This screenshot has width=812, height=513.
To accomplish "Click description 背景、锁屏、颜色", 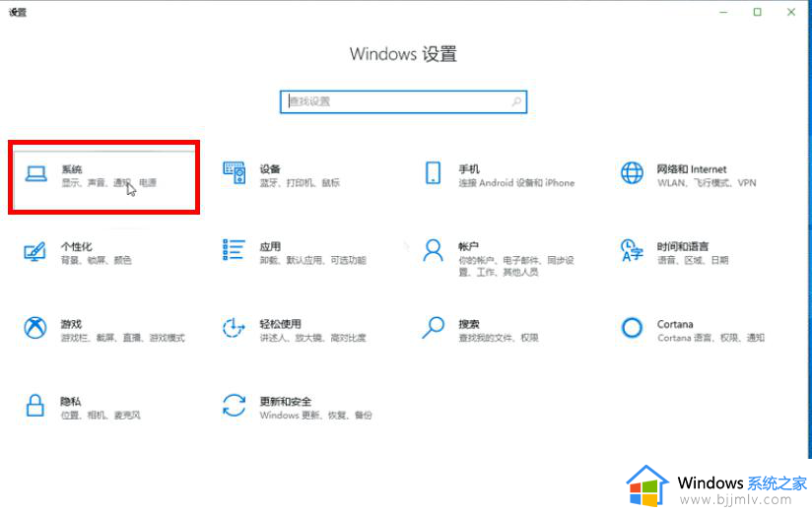I will (96, 260).
